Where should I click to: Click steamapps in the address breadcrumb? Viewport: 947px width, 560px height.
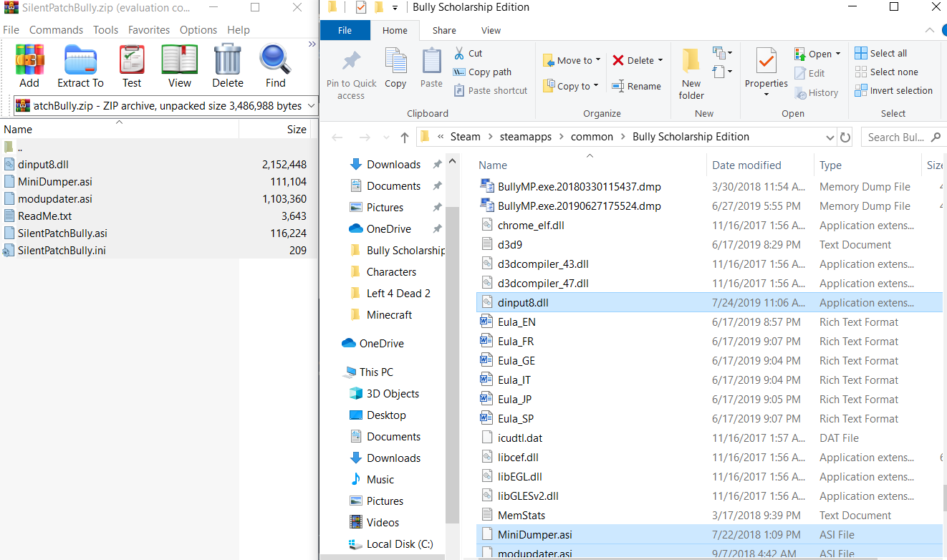coord(526,137)
